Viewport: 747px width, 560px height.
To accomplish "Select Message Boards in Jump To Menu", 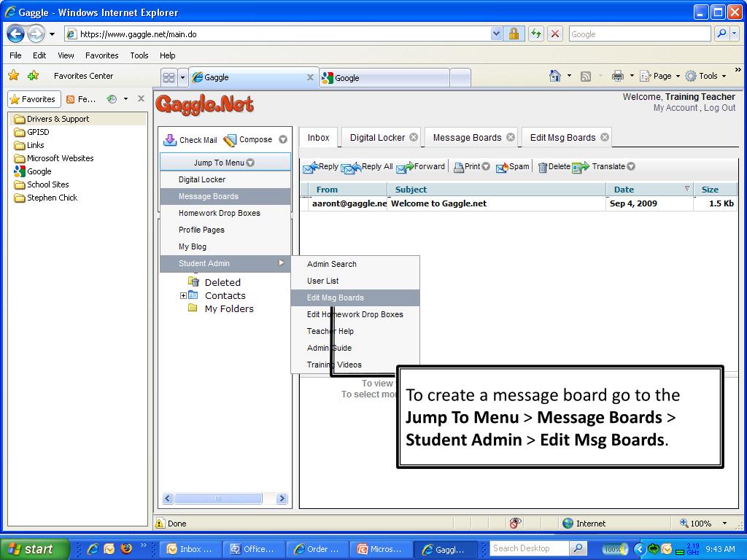I will [225, 196].
